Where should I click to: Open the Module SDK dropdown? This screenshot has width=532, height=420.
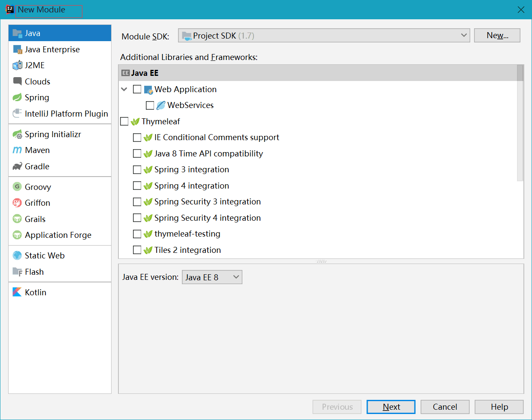pyautogui.click(x=324, y=36)
